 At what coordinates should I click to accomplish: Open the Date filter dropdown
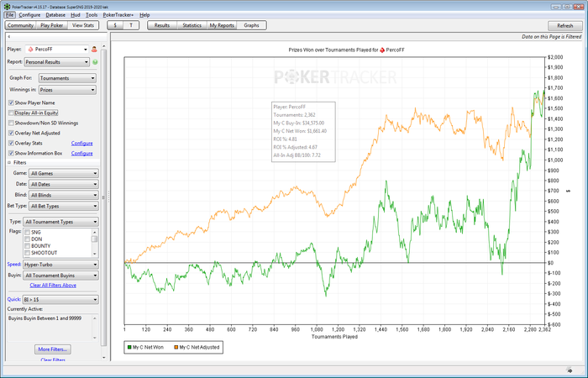[64, 185]
